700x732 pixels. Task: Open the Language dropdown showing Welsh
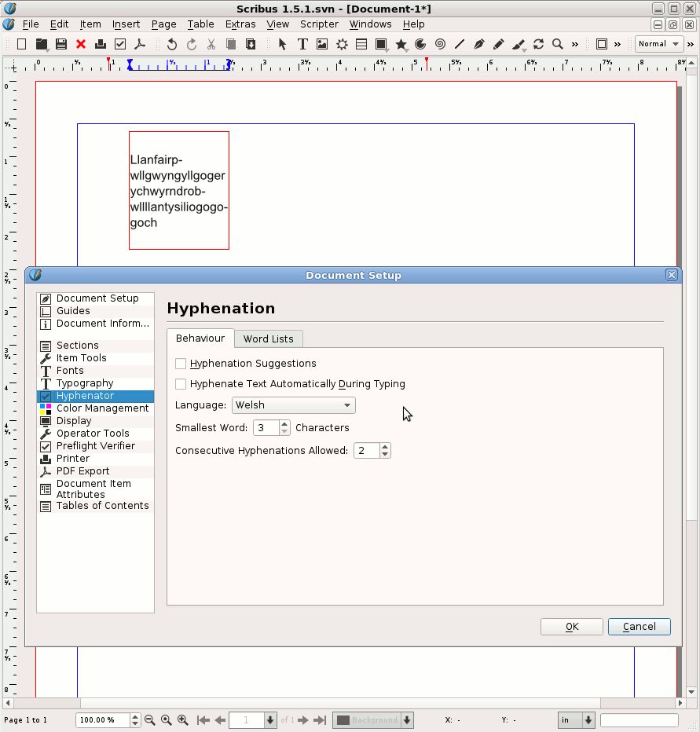coord(293,405)
